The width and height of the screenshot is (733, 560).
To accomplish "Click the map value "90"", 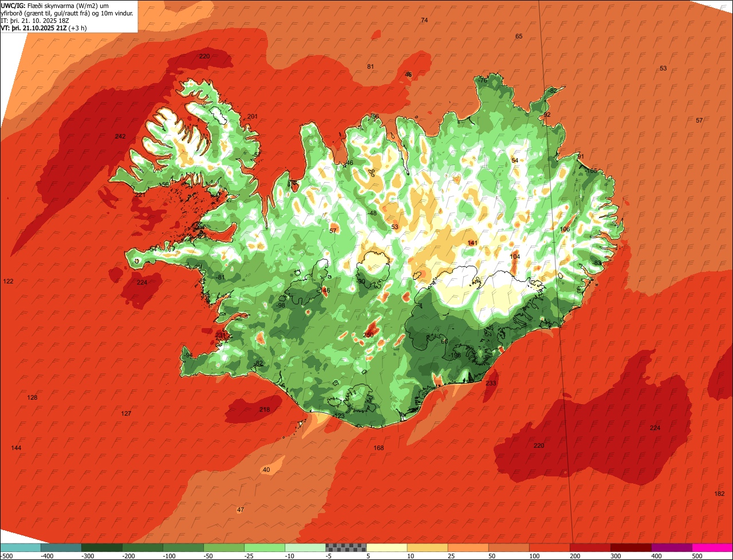I will (x=361, y=281).
